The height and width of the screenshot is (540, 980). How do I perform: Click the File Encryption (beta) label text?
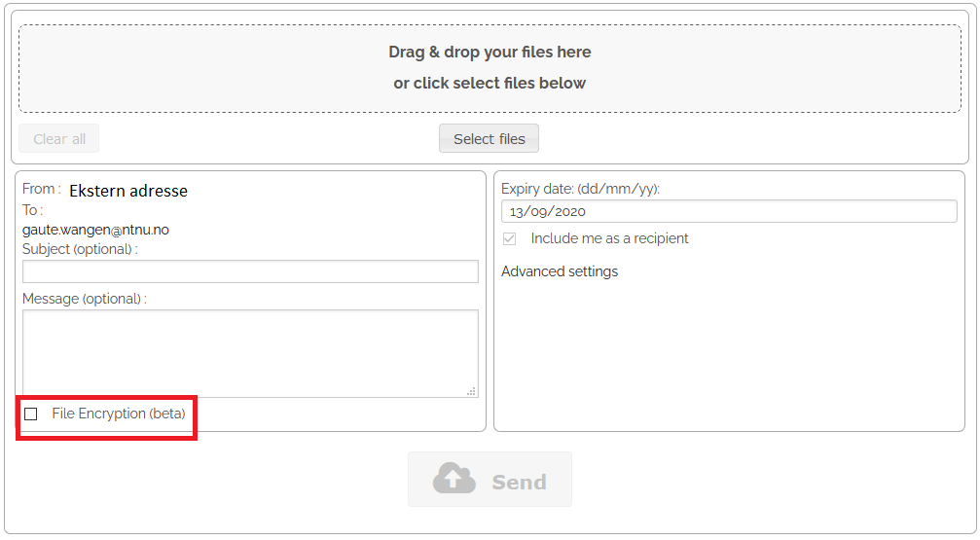[119, 414]
